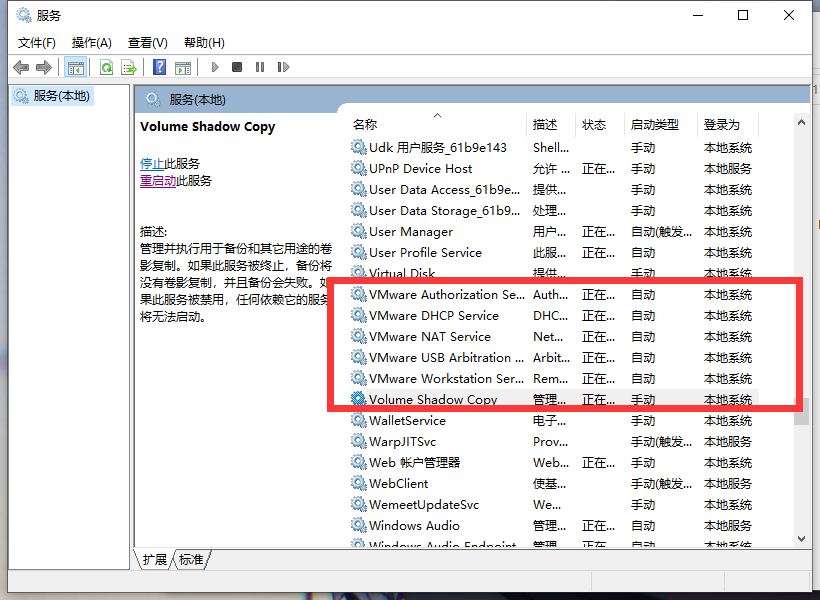The image size is (820, 600).
Task: Select the Udk 用户服务_61b9e143 row
Action: point(553,148)
